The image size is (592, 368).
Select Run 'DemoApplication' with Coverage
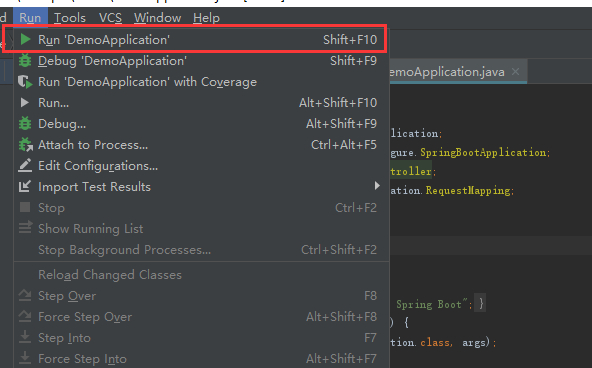point(202,82)
